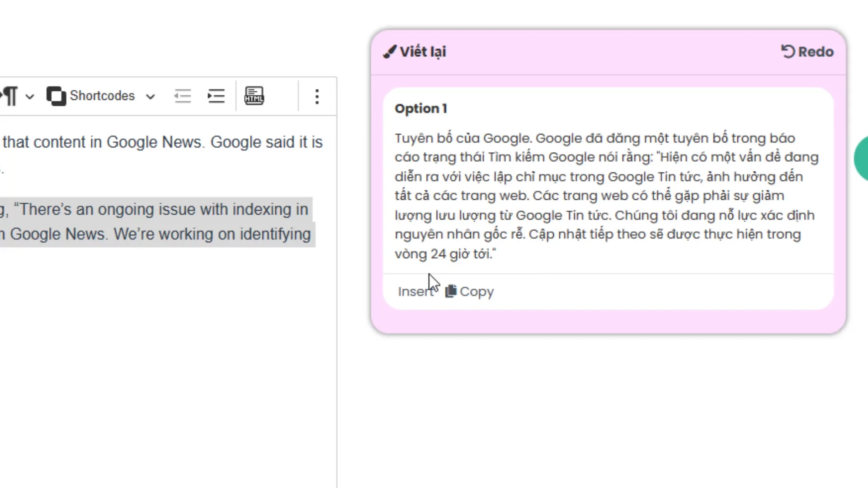Click the decrease indent icon

pos(183,96)
